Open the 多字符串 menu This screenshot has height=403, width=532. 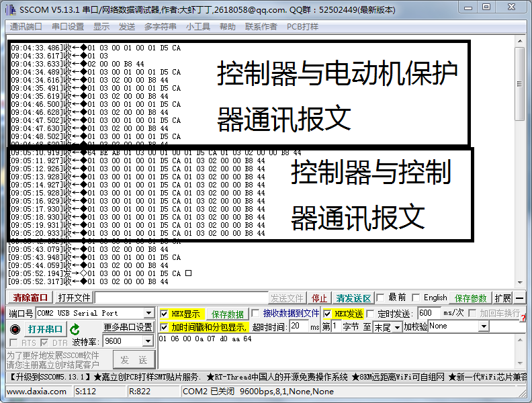(x=160, y=26)
